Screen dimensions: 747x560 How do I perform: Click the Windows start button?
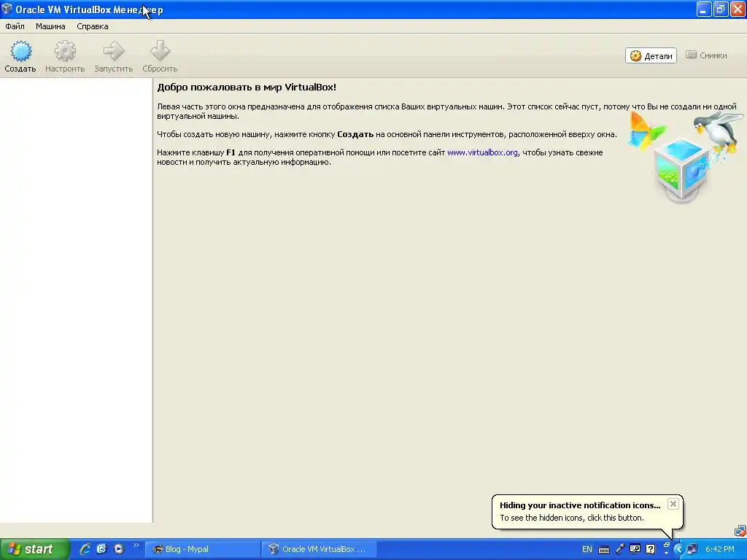(x=34, y=549)
